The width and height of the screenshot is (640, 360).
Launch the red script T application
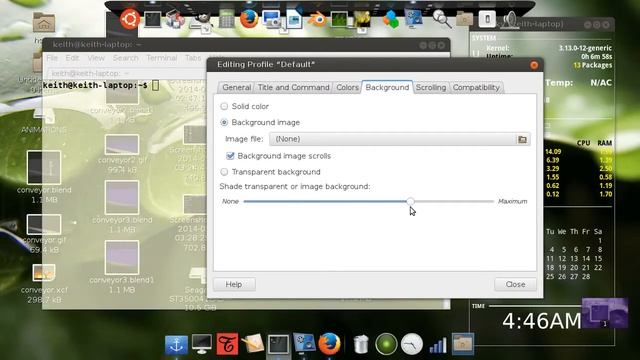tap(227, 344)
